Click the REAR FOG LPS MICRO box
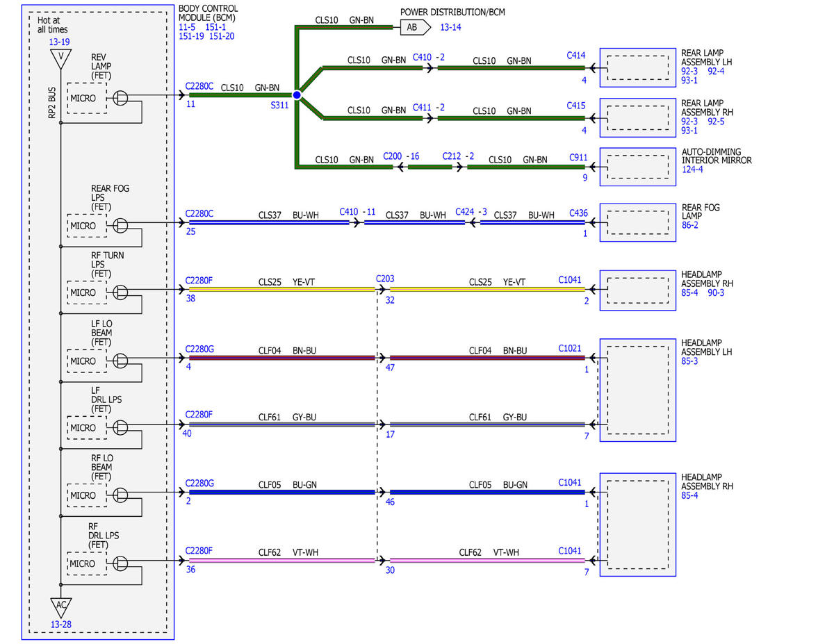The image size is (834, 644). [x=85, y=225]
